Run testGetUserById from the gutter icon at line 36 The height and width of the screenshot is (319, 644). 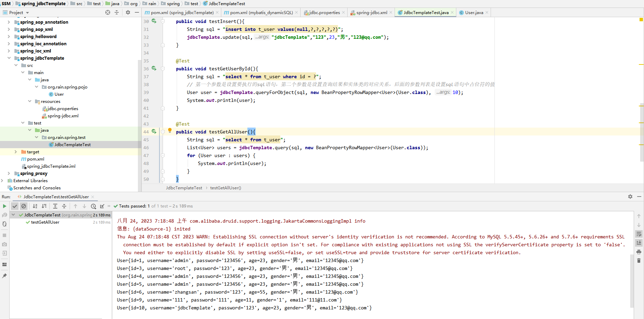point(154,69)
